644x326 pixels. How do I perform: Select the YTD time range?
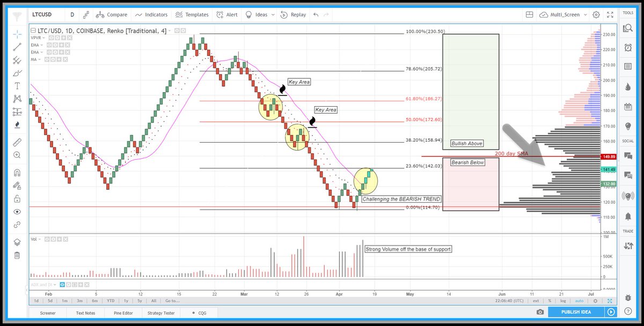[x=110, y=301]
